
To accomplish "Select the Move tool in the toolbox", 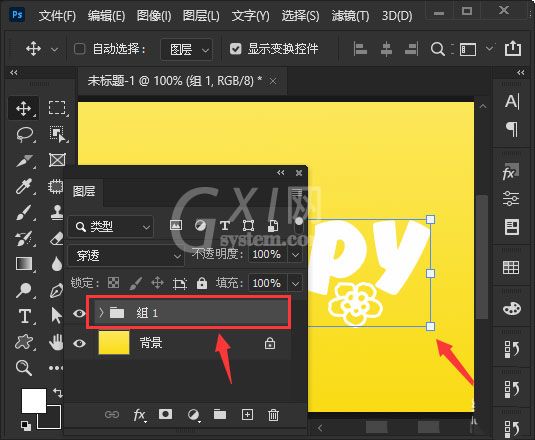I will click(x=24, y=108).
